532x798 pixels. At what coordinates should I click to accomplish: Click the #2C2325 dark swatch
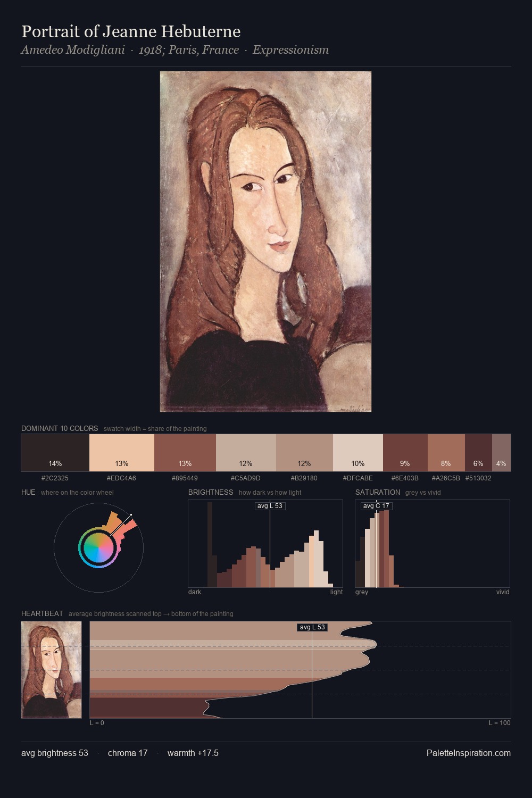(55, 453)
